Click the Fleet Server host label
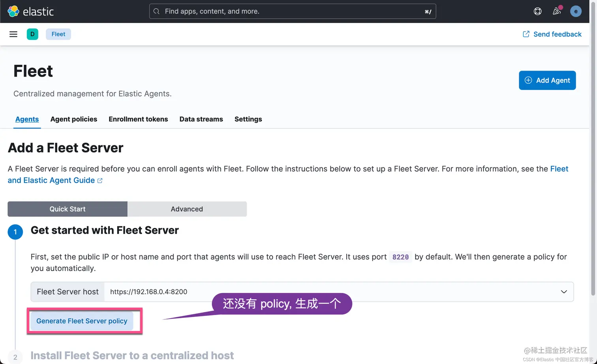Screen dimensions: 597x364 coord(68,292)
